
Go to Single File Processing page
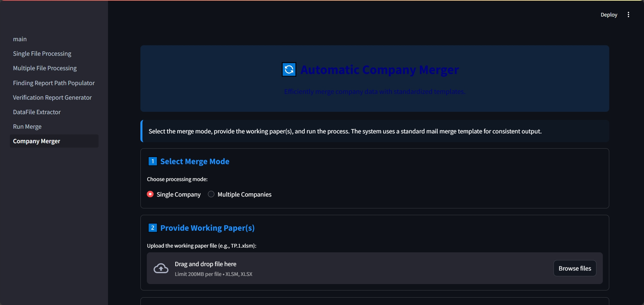[x=54, y=54]
